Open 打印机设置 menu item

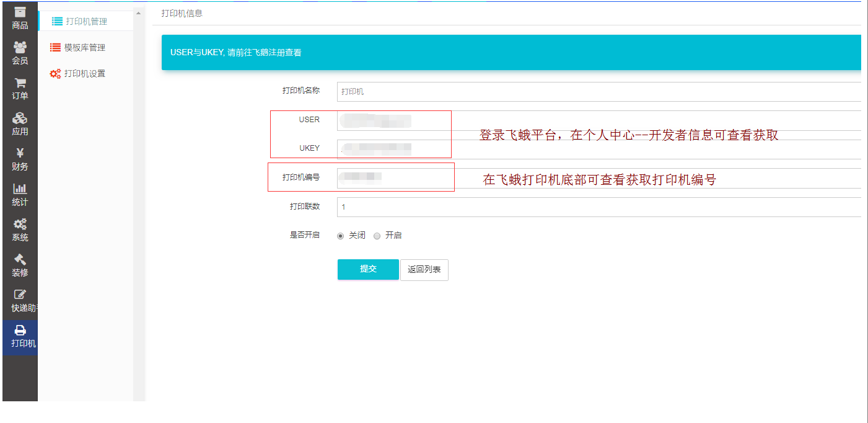pos(84,74)
